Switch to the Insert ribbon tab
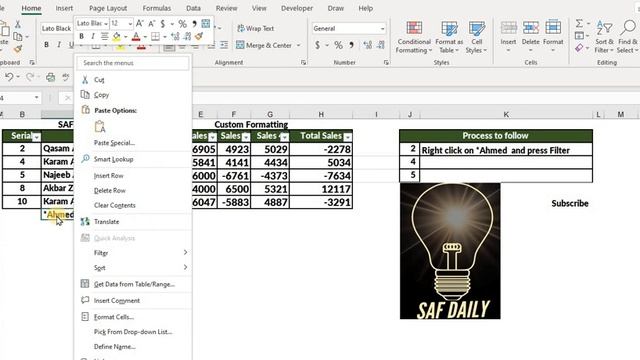This screenshot has height=360, width=640. pyautogui.click(x=64, y=8)
